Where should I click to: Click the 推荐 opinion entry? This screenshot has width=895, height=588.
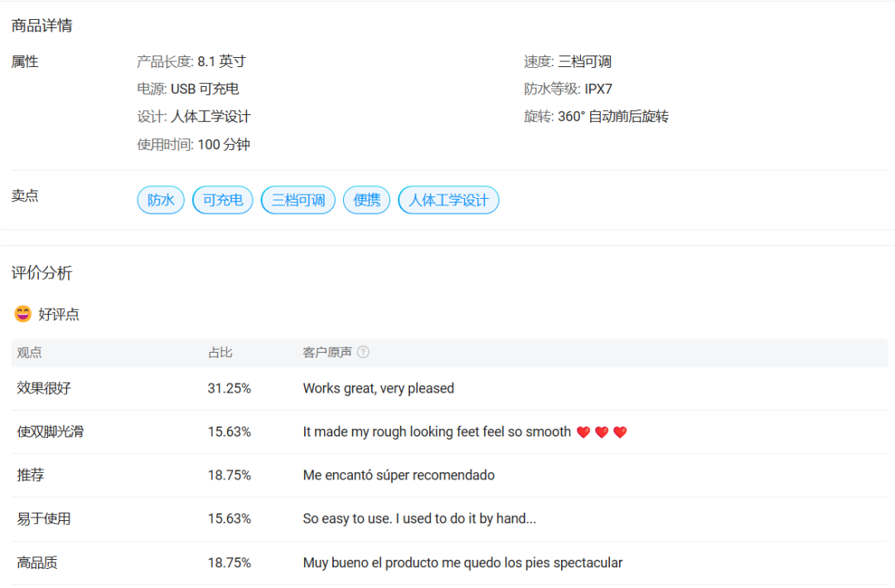pyautogui.click(x=30, y=475)
